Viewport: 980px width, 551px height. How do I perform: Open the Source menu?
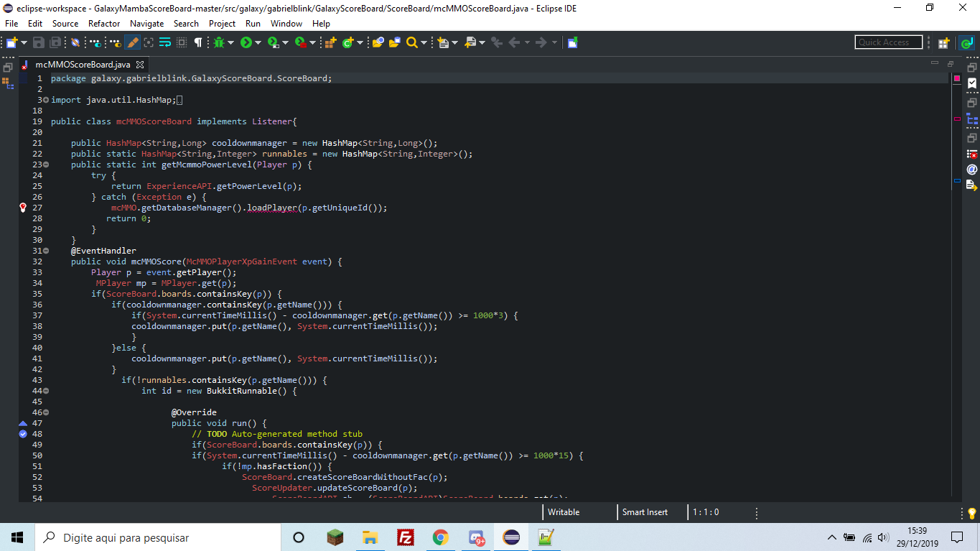click(x=65, y=23)
